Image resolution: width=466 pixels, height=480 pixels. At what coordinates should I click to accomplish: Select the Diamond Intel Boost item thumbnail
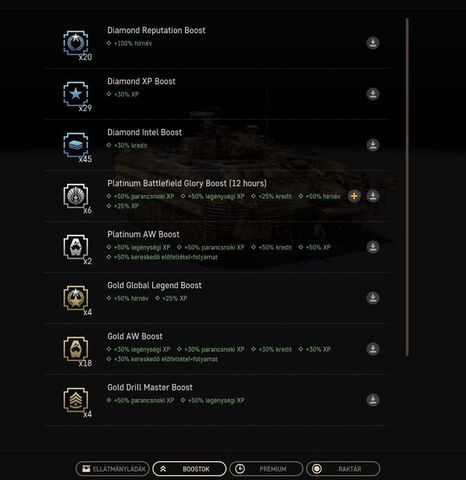point(76,145)
